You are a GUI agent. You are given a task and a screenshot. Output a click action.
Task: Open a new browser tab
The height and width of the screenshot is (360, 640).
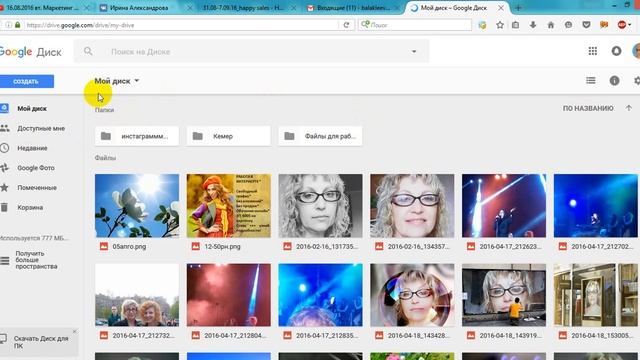[518, 8]
